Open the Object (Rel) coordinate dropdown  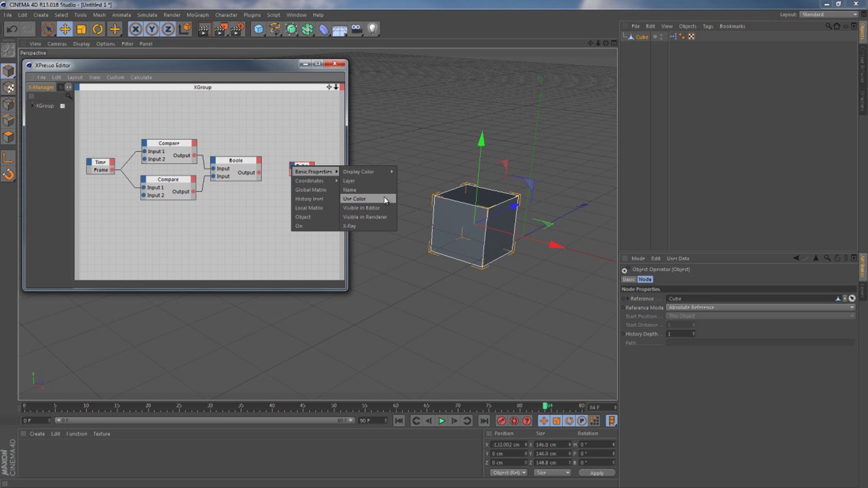click(509, 473)
